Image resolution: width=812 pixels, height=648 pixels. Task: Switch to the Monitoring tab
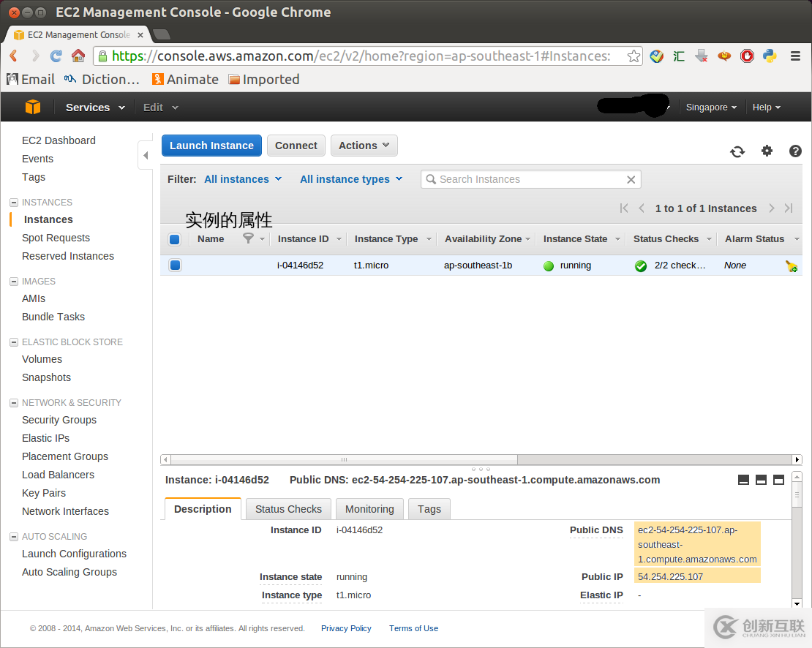(369, 509)
